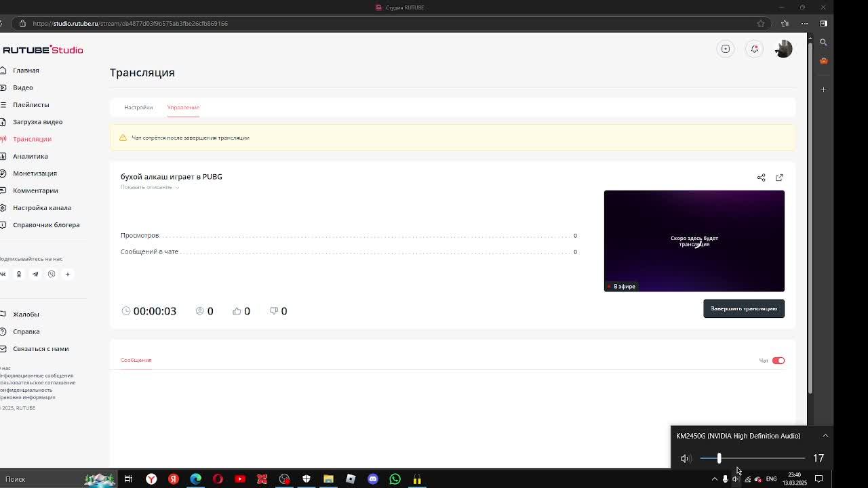Click the share icon for the stream
The height and width of the screenshot is (488, 868).
pyautogui.click(x=761, y=178)
